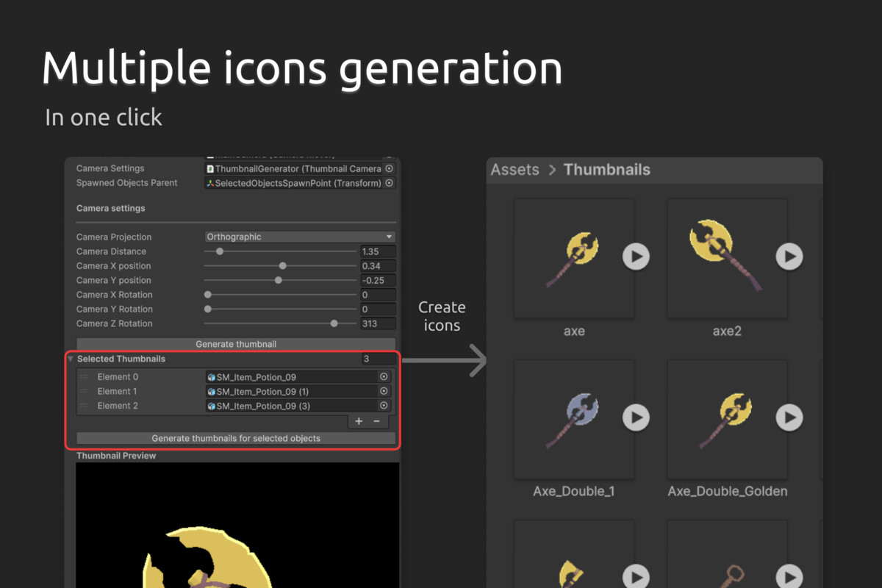Click the object picker next to Camera Settings

point(390,168)
